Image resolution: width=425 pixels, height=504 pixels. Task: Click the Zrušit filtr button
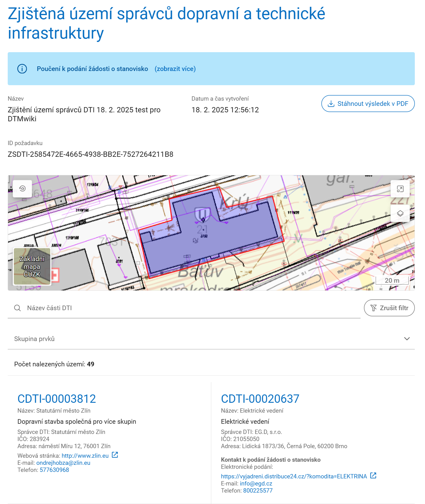(x=389, y=308)
